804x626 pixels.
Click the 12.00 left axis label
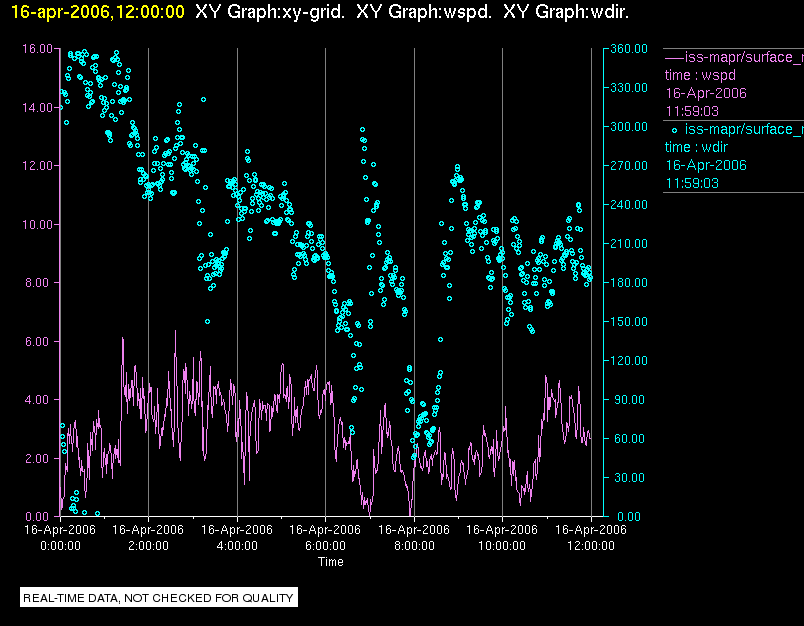[x=37, y=166]
